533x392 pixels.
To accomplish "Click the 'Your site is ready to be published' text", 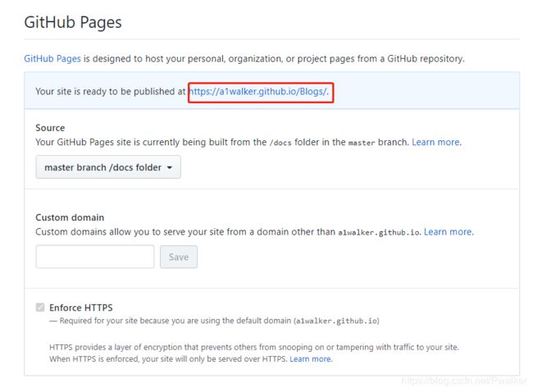I will tap(111, 92).
